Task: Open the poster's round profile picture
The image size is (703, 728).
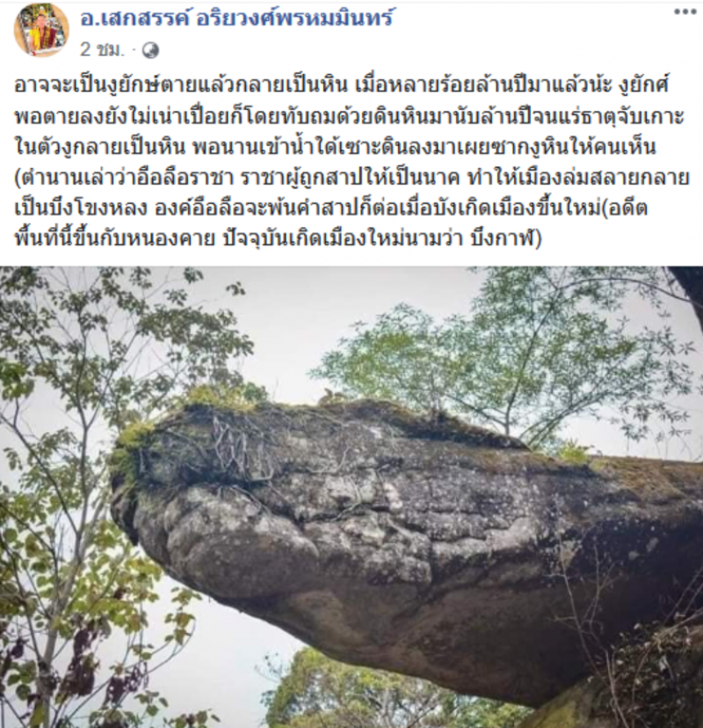Action: [x=41, y=30]
